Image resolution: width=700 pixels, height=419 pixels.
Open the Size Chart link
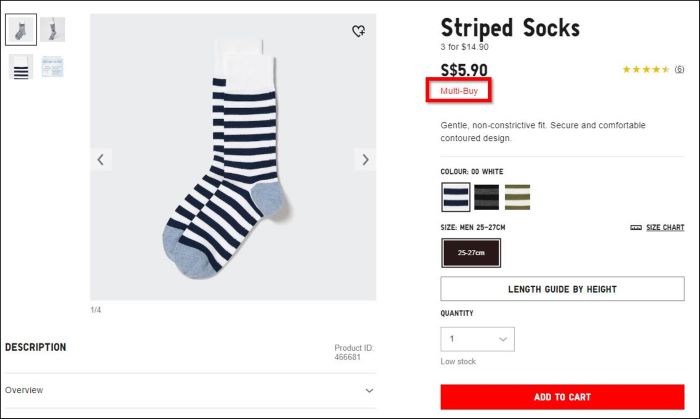[x=665, y=228]
